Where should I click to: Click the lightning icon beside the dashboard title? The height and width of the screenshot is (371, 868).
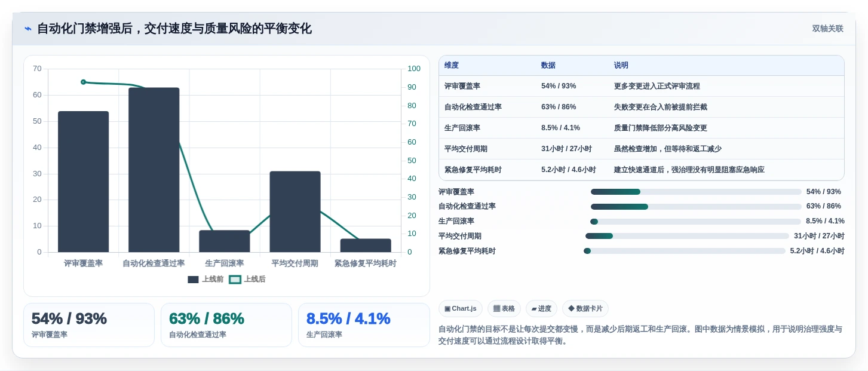coord(27,29)
